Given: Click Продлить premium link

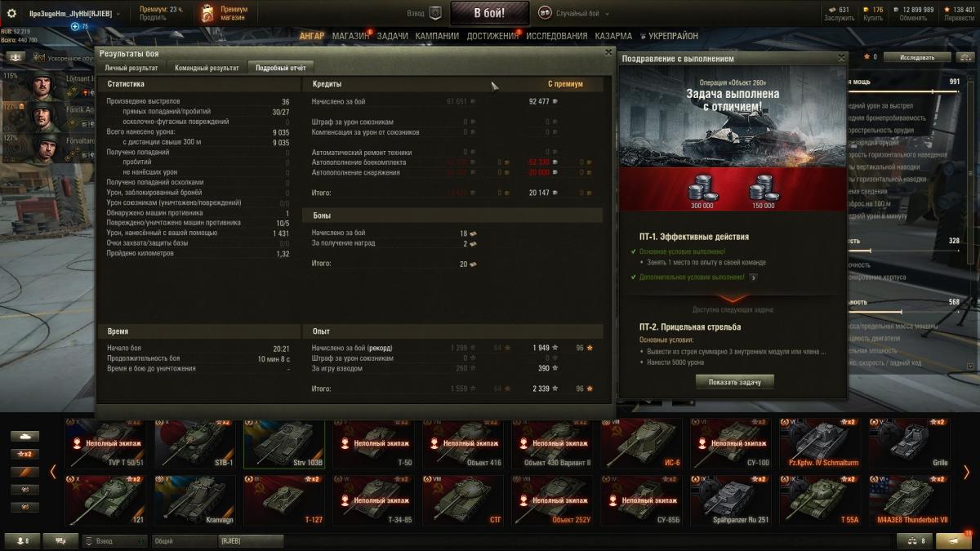Looking at the screenshot, I should click(153, 17).
